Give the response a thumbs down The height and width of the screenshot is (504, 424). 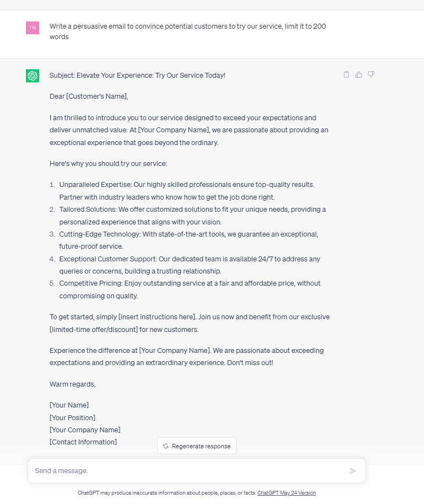371,74
